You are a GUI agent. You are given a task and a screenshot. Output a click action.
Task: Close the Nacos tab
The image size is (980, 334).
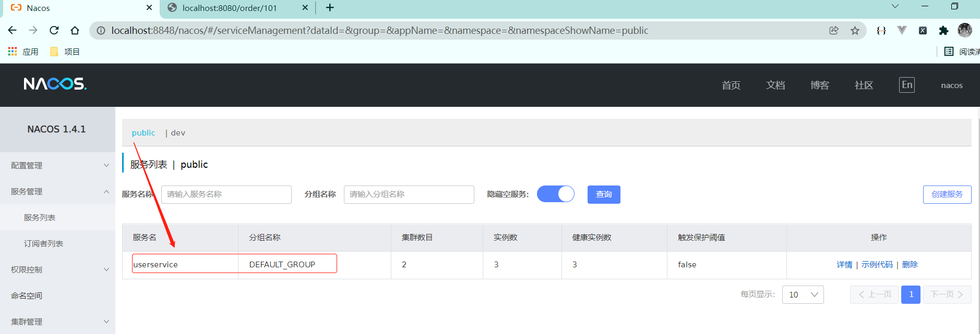[149, 8]
